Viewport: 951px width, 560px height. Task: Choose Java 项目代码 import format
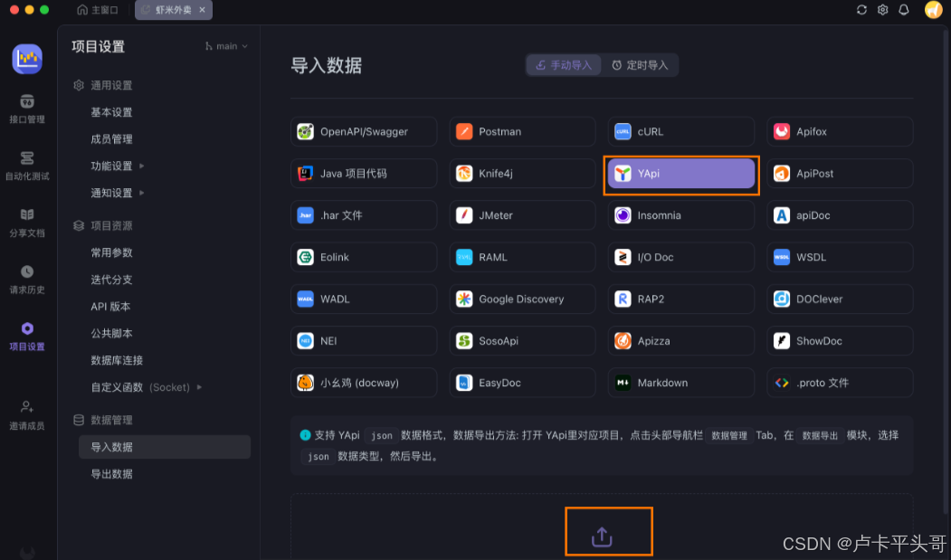point(364,174)
